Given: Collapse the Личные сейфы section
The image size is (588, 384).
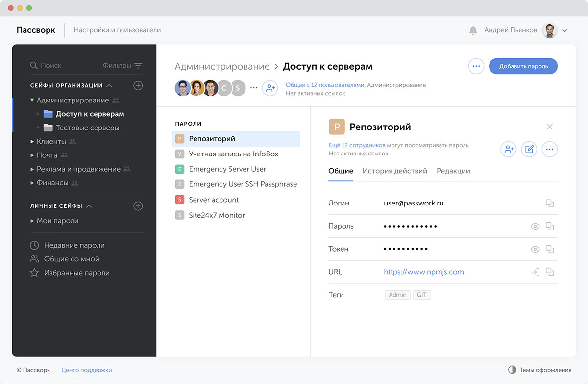Looking at the screenshot, I should click(x=89, y=206).
